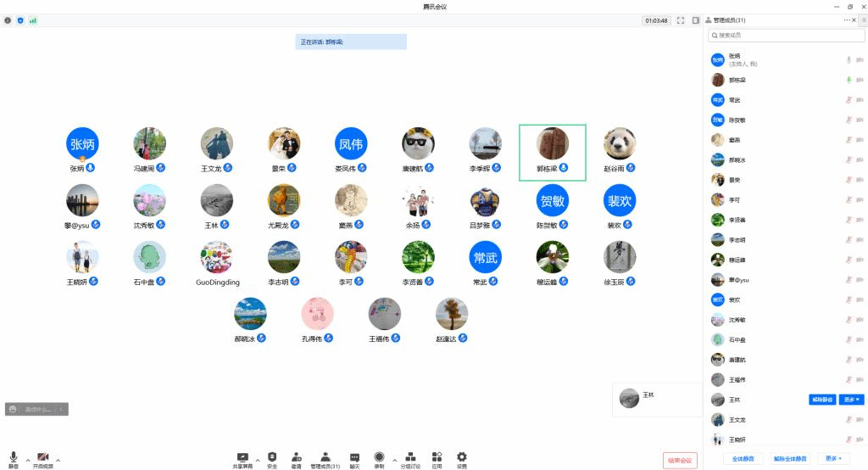Image resolution: width=868 pixels, height=470 pixels.
Task: Open meeting settings (设置) gear
Action: tap(462, 458)
